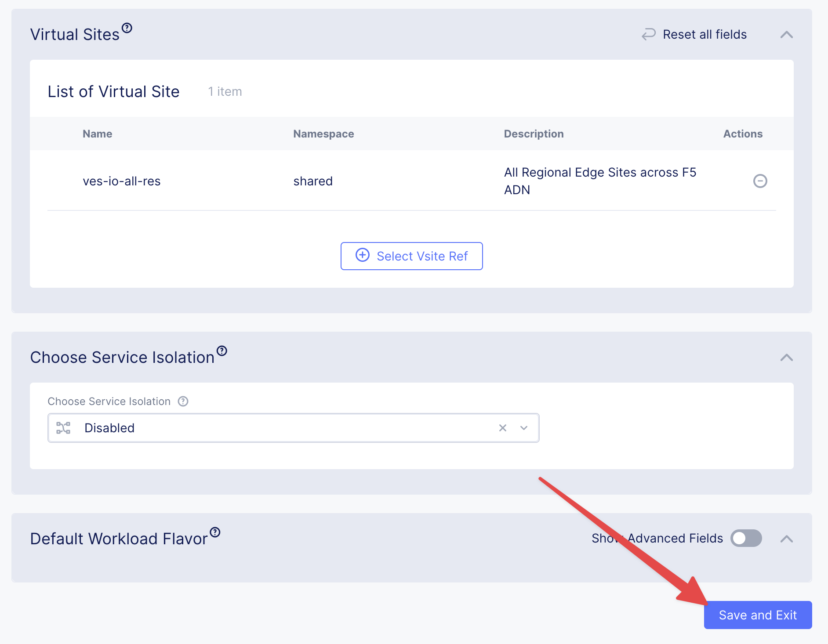
Task: Click the Select Vsite Ref button
Action: click(x=412, y=256)
